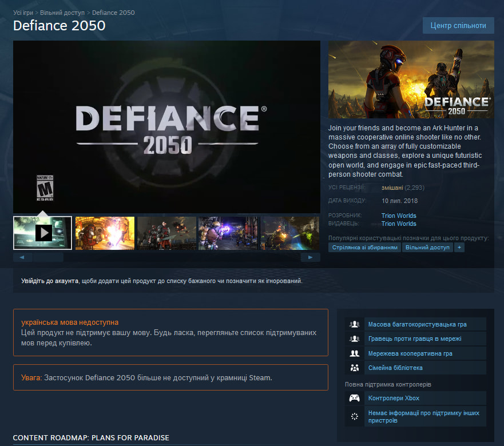Click the left arrow of the thumbnail strip

[x=22, y=257]
